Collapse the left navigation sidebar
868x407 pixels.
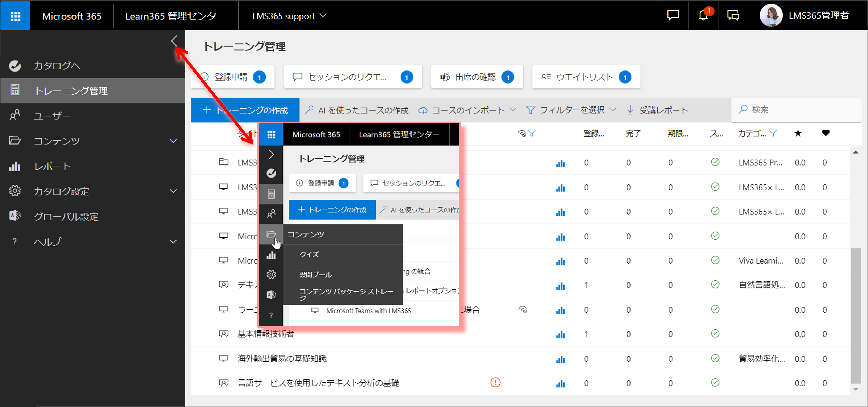click(x=174, y=41)
